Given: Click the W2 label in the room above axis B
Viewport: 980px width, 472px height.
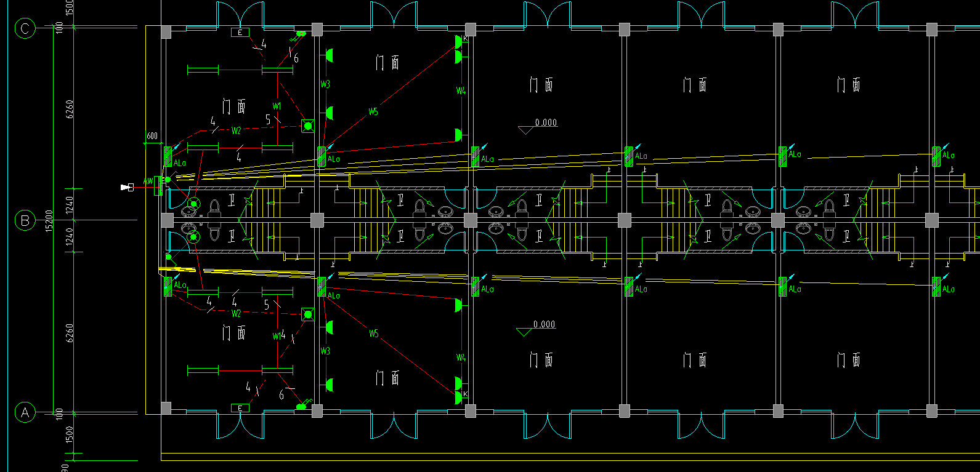Looking at the screenshot, I should (x=237, y=130).
